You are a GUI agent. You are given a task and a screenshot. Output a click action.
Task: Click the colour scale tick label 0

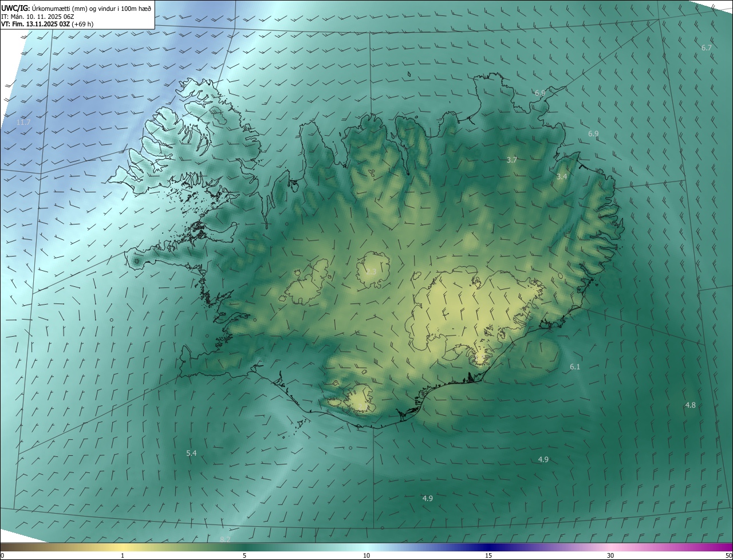2,555
